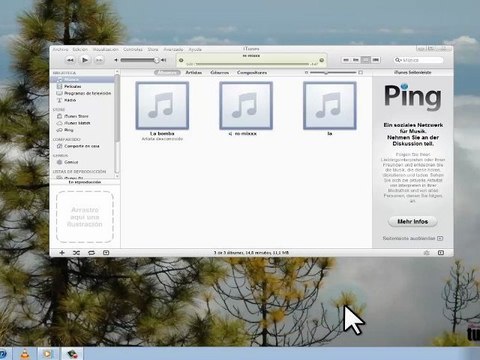Toggle the iTunes sidebar button at bottom right
Screen dimensions: 480x360
[x=441, y=253]
